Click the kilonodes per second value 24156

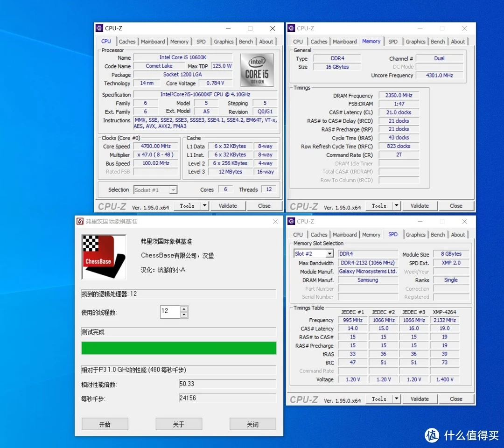pos(227,398)
